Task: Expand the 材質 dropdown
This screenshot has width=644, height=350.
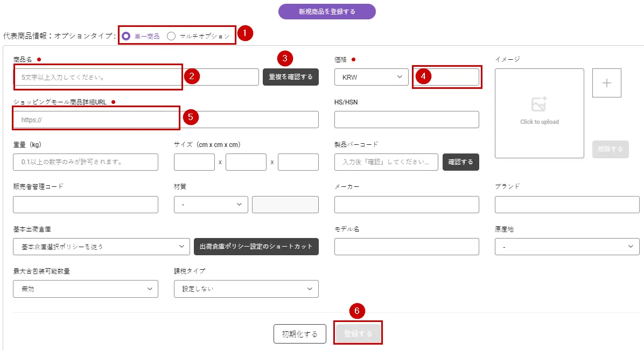Action: [x=211, y=205]
